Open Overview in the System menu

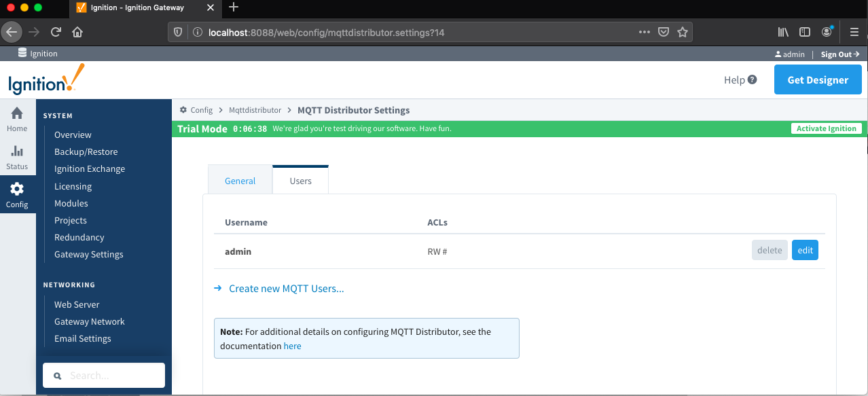pyautogui.click(x=73, y=134)
